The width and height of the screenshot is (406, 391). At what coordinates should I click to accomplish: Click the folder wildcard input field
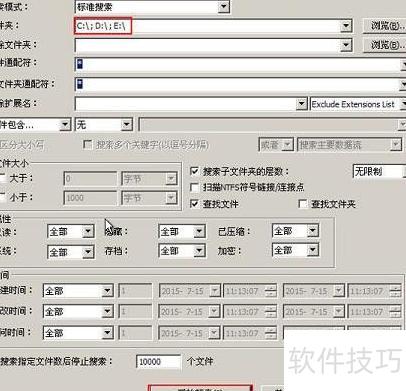coord(237,84)
